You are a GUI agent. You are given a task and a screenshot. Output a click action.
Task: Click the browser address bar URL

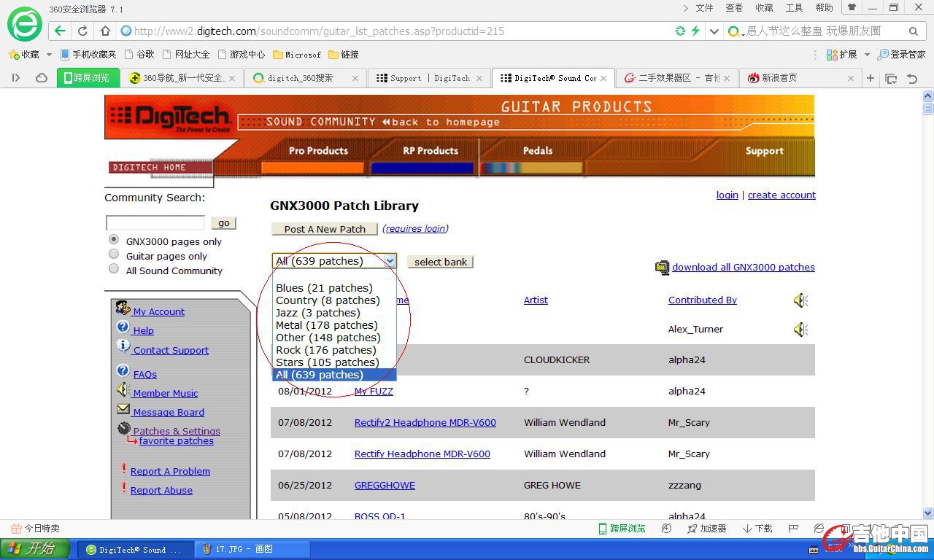pyautogui.click(x=320, y=31)
